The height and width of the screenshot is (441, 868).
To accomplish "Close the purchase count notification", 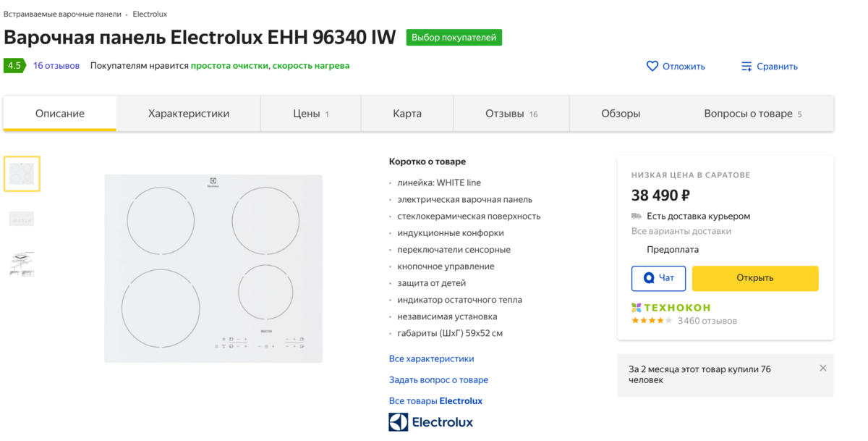I will coord(822,368).
